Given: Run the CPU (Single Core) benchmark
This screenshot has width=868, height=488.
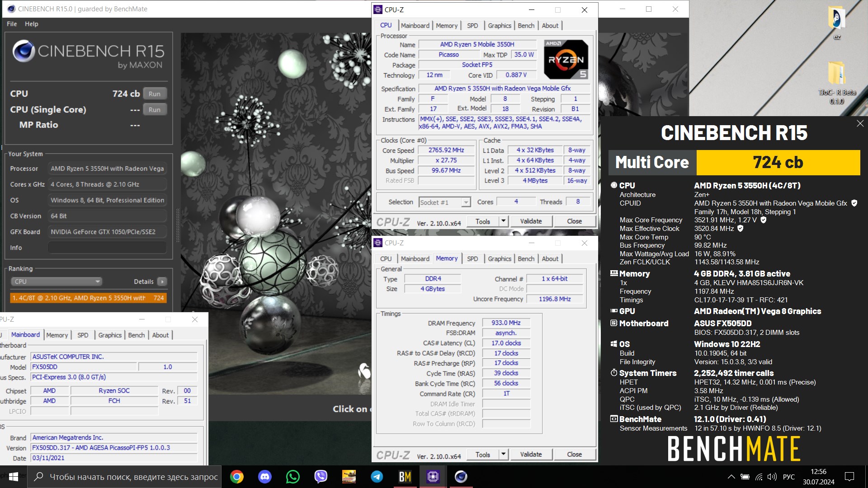Looking at the screenshot, I should [155, 109].
